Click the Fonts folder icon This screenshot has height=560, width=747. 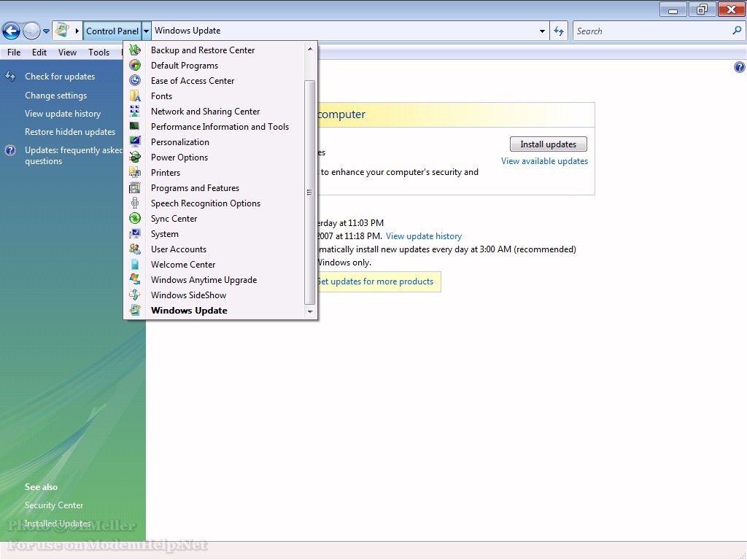[x=135, y=96]
